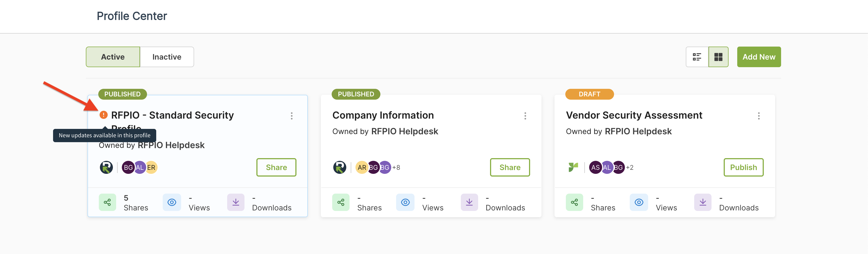Share the Company Information profile
The image size is (868, 254).
coord(510,167)
